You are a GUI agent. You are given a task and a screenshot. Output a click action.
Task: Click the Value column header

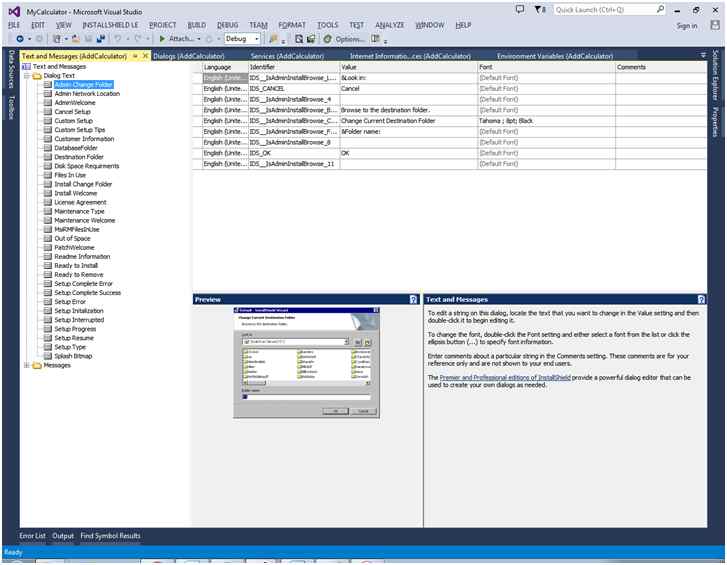(x=408, y=67)
